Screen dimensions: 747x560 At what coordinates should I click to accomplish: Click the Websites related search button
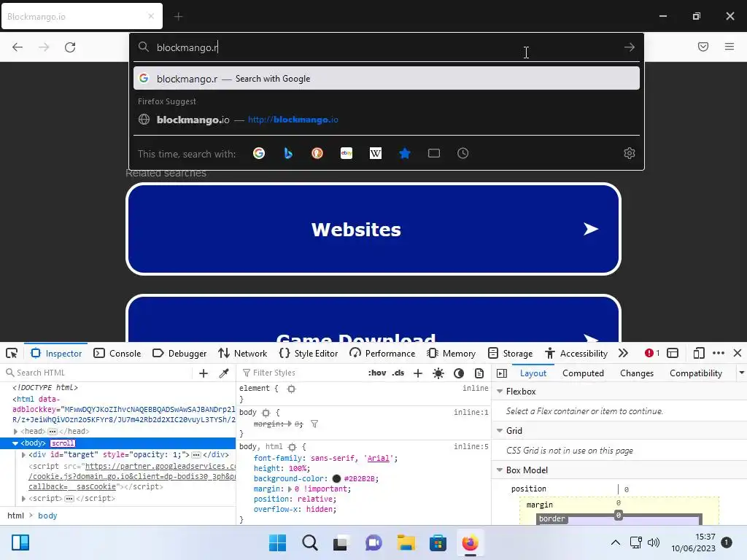pos(373,229)
